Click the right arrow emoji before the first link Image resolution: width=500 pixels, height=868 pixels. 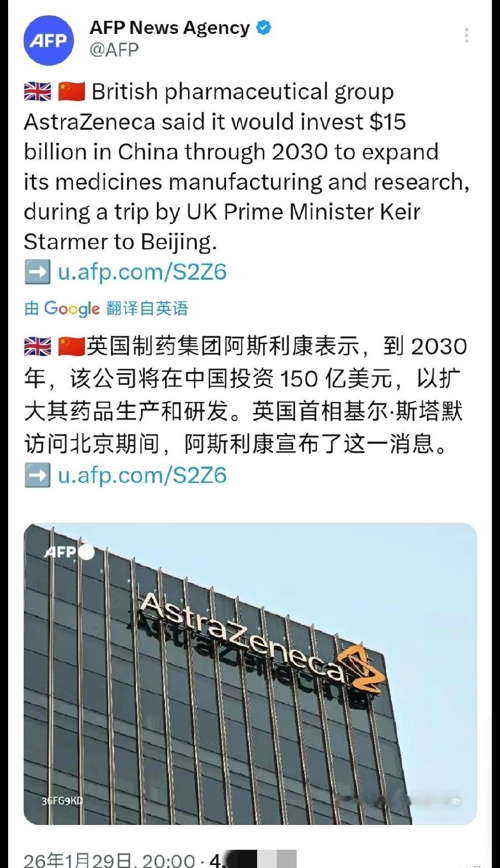pyautogui.click(x=38, y=272)
